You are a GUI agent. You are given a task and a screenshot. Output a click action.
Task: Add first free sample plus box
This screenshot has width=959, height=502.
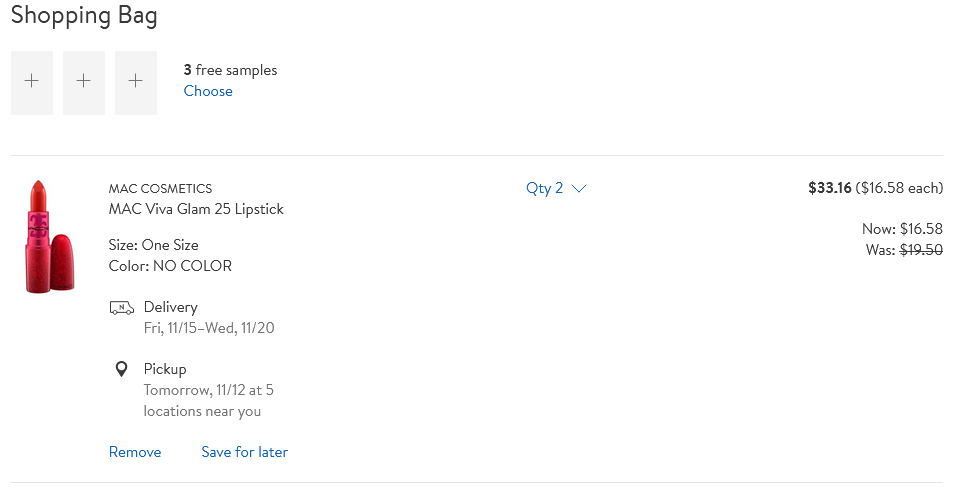click(32, 83)
